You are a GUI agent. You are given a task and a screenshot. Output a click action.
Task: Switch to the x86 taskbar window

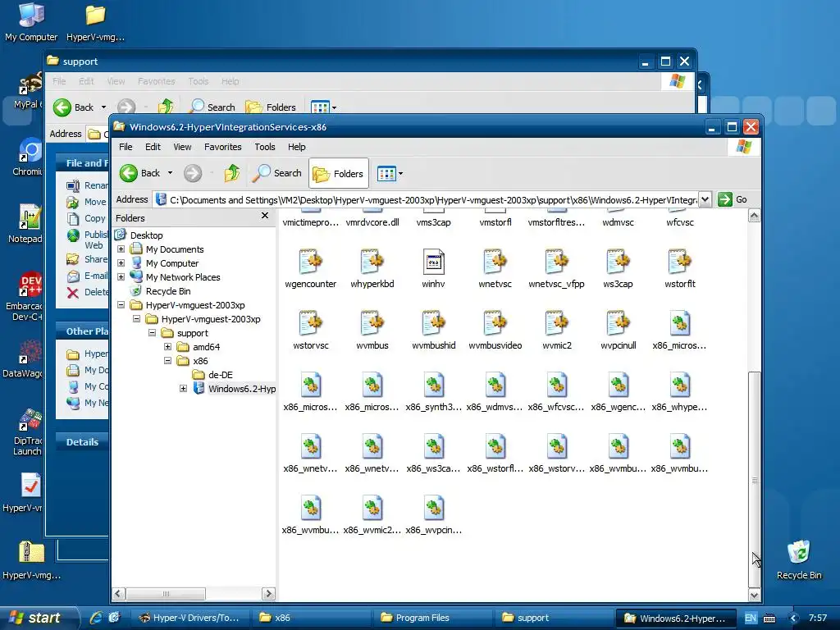(x=311, y=618)
